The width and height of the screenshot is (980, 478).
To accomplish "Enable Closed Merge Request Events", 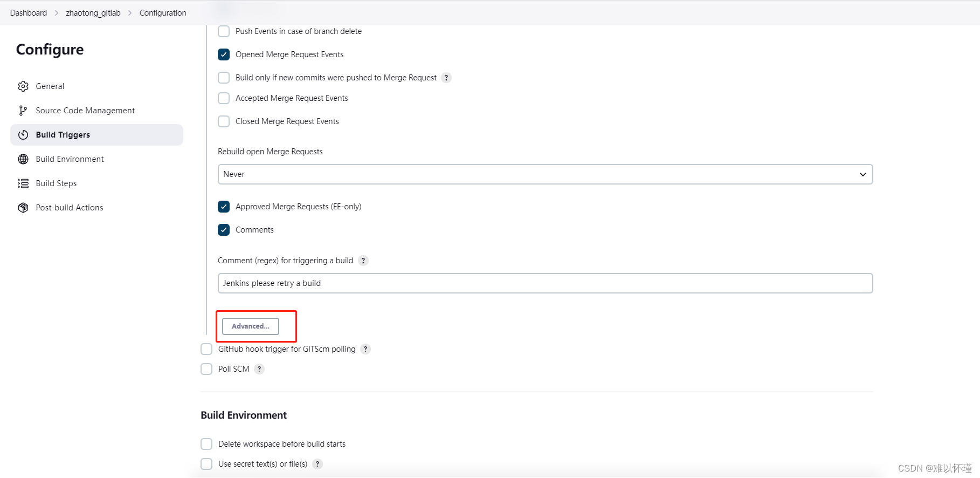I will (224, 121).
